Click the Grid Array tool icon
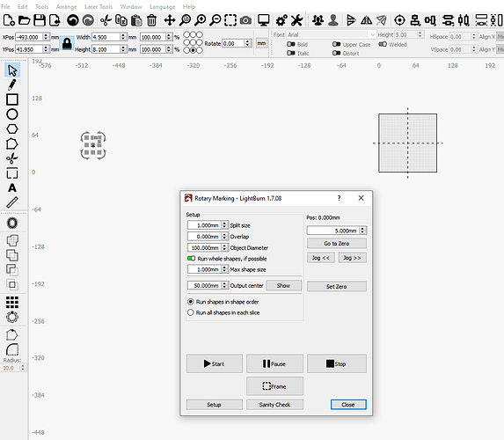This screenshot has width=504, height=440. (12, 303)
